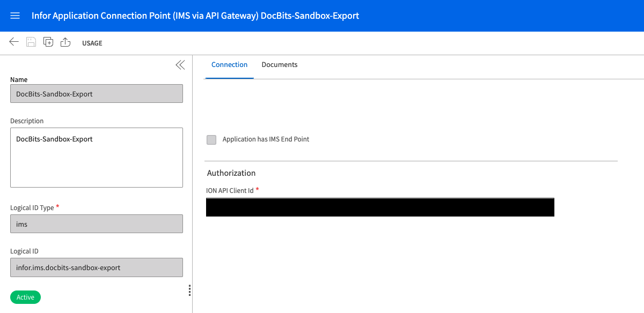
Task: Open the USAGE view
Action: click(x=92, y=43)
